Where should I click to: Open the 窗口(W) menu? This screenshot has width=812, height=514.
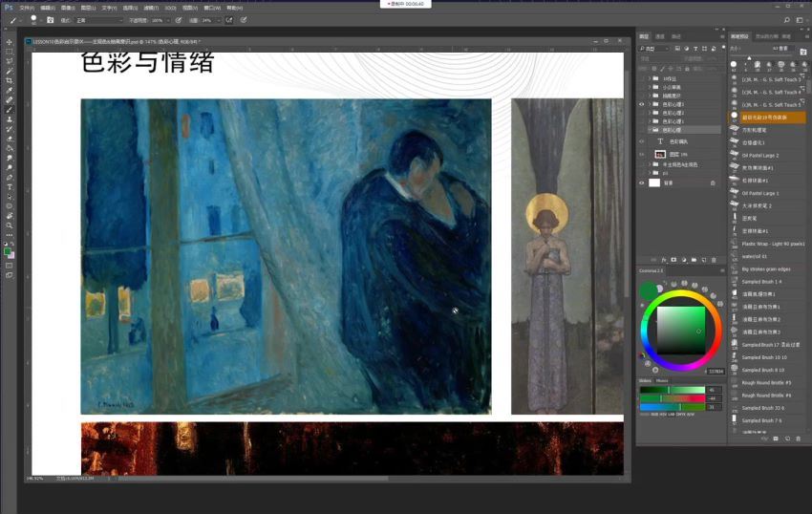(x=212, y=8)
